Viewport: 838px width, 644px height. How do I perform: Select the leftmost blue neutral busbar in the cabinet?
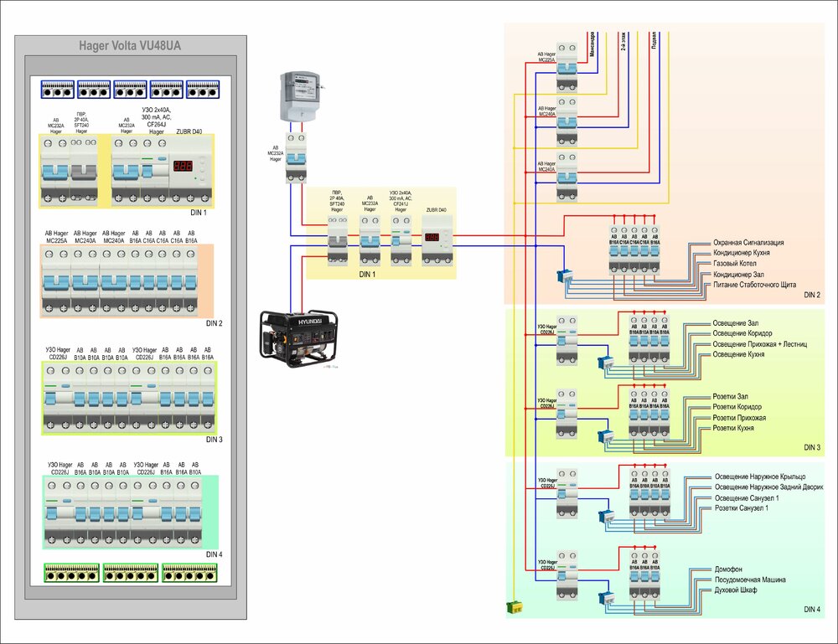[57, 89]
